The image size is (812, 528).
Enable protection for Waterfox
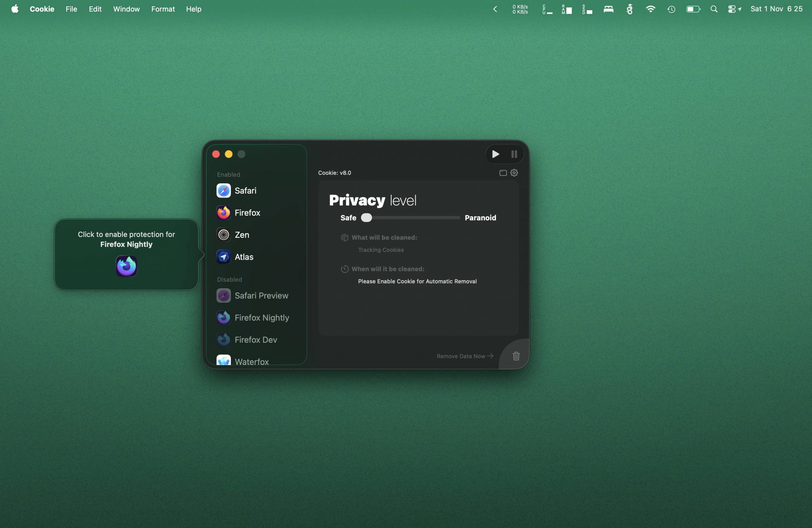tap(252, 361)
